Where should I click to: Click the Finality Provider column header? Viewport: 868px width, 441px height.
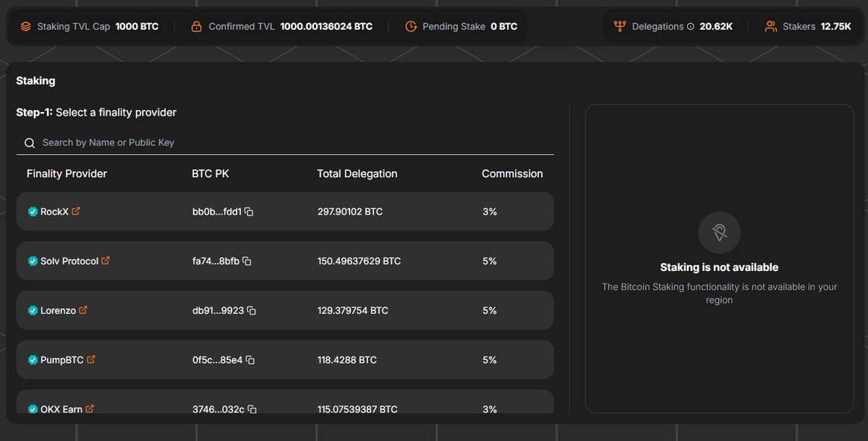click(x=67, y=174)
